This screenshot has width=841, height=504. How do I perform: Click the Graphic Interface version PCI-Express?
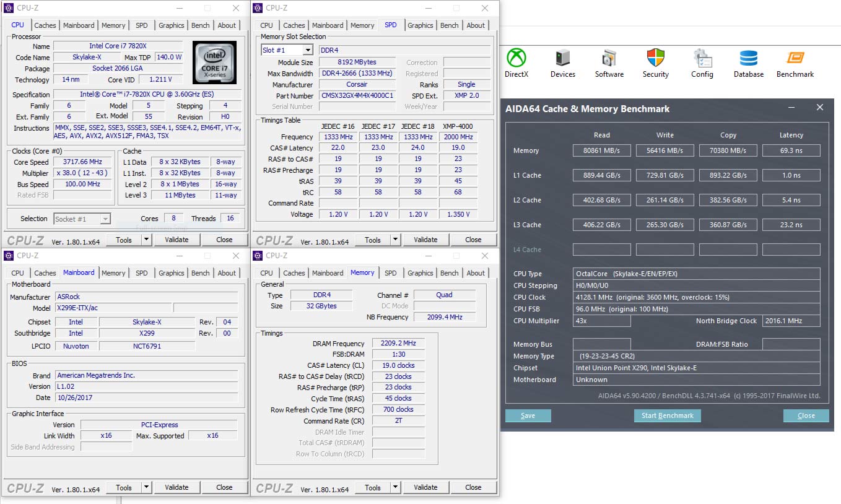point(159,425)
